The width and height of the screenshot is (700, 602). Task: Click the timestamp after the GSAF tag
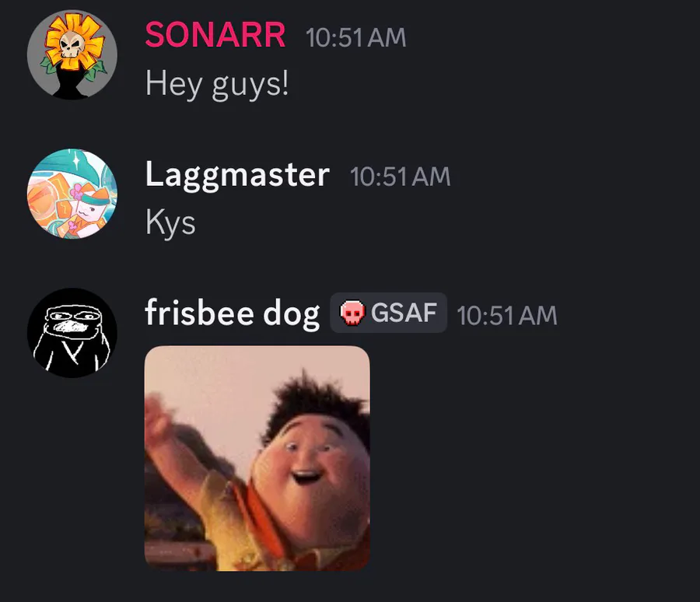[507, 316]
